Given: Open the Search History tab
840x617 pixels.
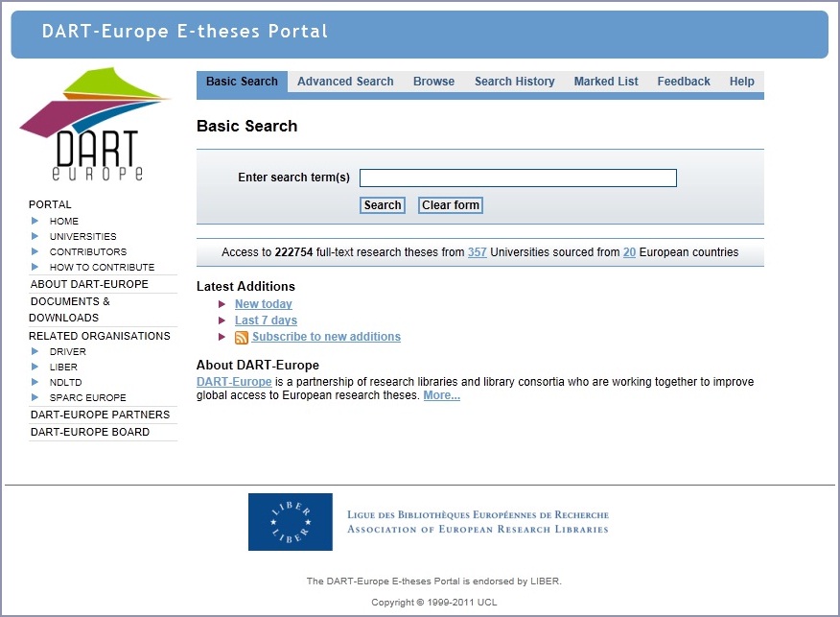Looking at the screenshot, I should pyautogui.click(x=514, y=82).
